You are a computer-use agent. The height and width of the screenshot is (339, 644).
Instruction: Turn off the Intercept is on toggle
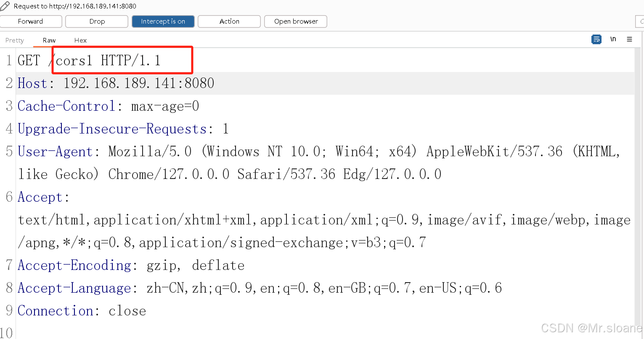click(163, 21)
